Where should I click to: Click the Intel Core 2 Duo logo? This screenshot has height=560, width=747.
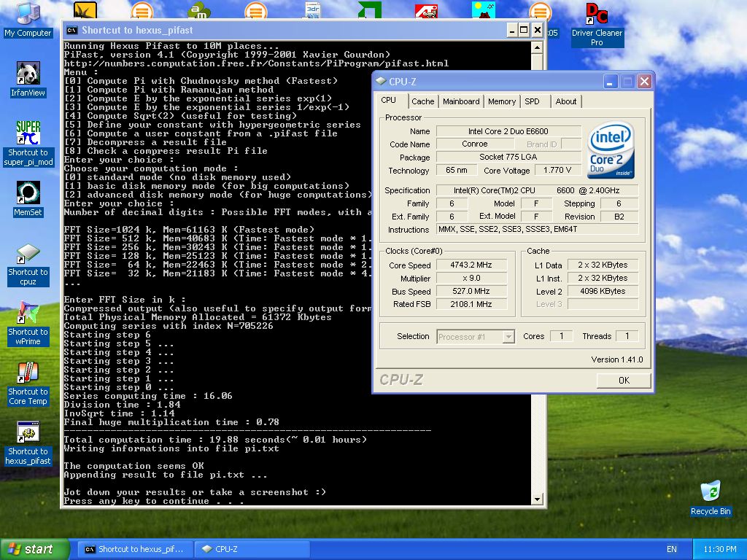click(x=611, y=149)
